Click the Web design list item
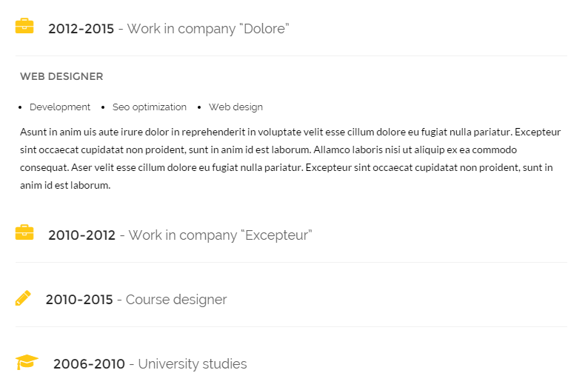 (x=235, y=107)
